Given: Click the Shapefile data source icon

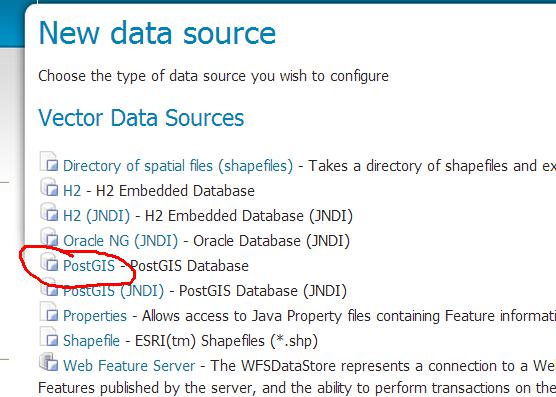Looking at the screenshot, I should tap(49, 337).
